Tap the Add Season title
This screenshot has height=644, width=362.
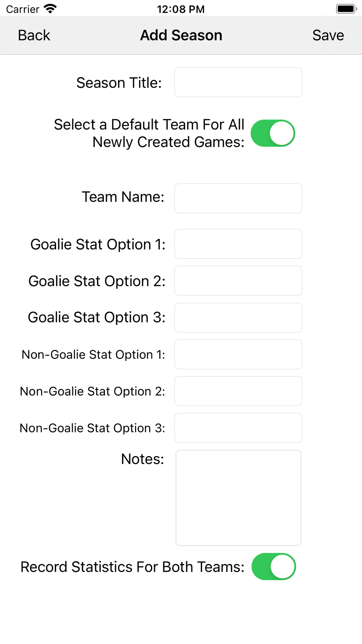coord(181,35)
